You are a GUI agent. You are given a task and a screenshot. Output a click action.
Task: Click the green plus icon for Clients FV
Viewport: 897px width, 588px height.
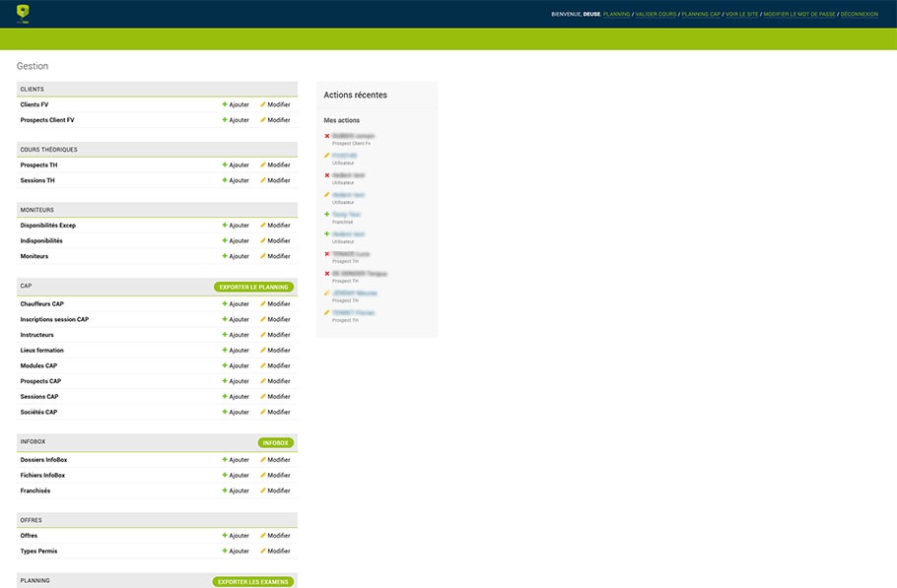coord(225,104)
